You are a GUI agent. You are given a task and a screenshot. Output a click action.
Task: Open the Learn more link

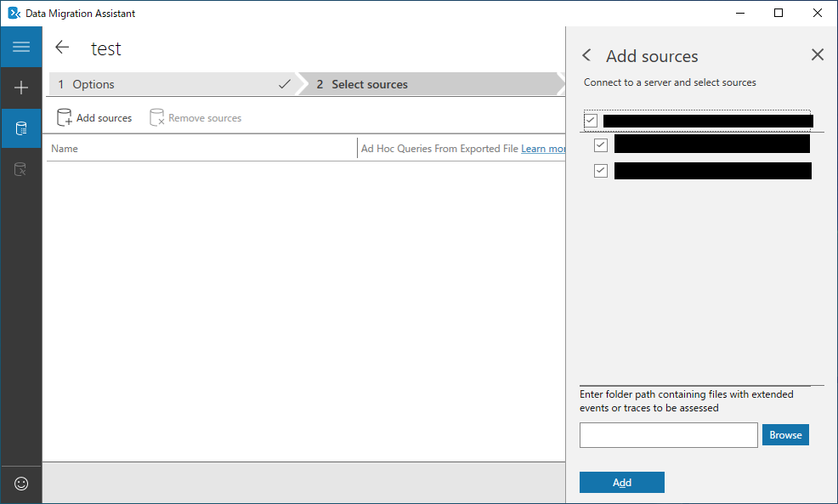(x=543, y=149)
